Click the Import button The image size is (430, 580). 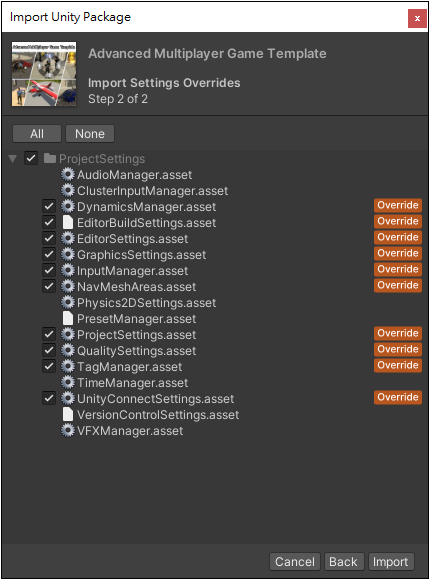(391, 562)
